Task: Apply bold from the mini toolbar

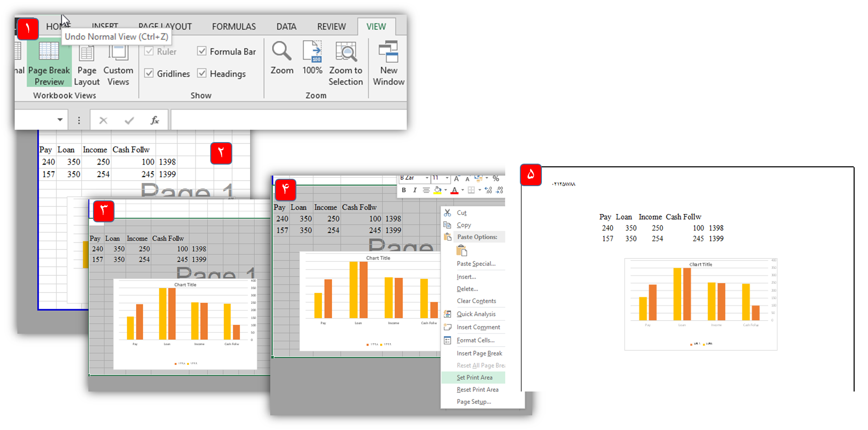Action: point(404,190)
